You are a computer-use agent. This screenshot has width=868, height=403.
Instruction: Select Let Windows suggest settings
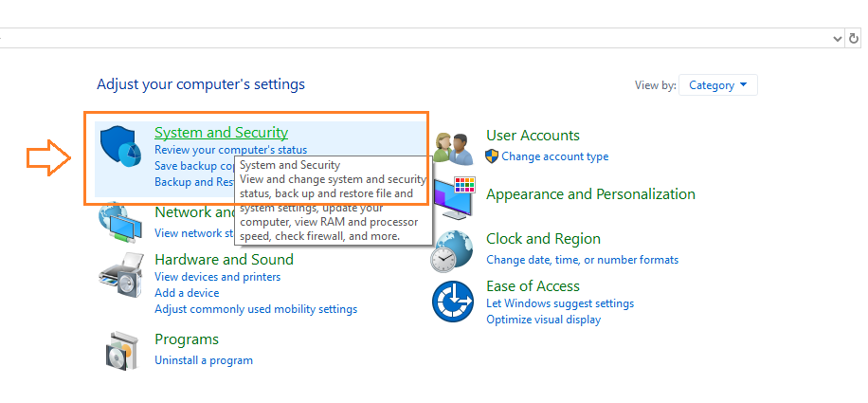click(560, 303)
